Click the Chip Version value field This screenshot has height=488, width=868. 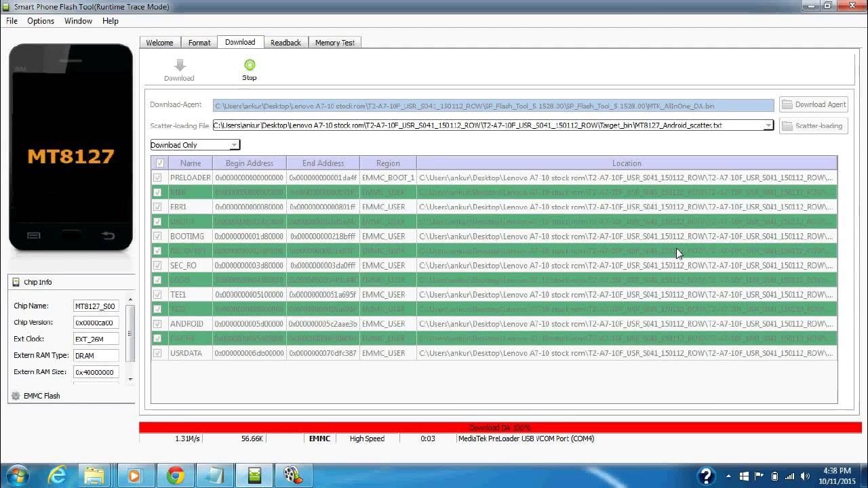96,323
